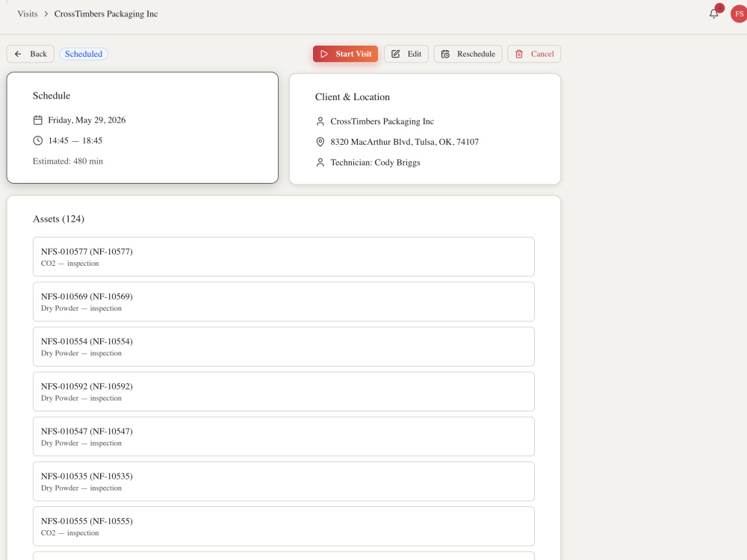This screenshot has width=747, height=560.
Task: Click the clock icon beside the time
Action: 37,140
